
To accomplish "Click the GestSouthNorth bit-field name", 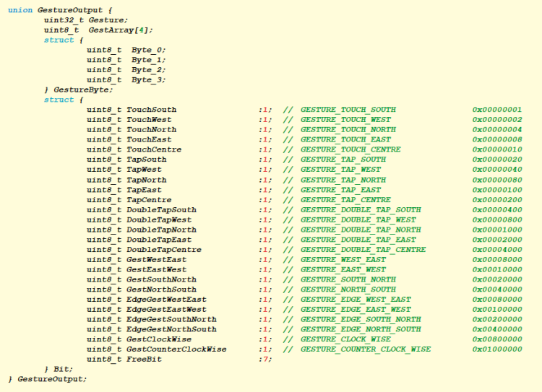I will pyautogui.click(x=161, y=279).
